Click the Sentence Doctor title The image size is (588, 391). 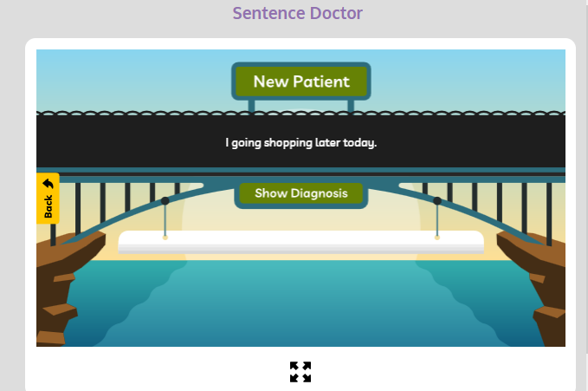coord(297,13)
